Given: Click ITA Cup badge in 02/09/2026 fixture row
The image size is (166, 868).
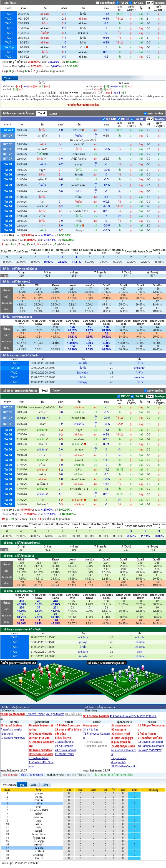Looking at the screenshot, I should [15, 368].
